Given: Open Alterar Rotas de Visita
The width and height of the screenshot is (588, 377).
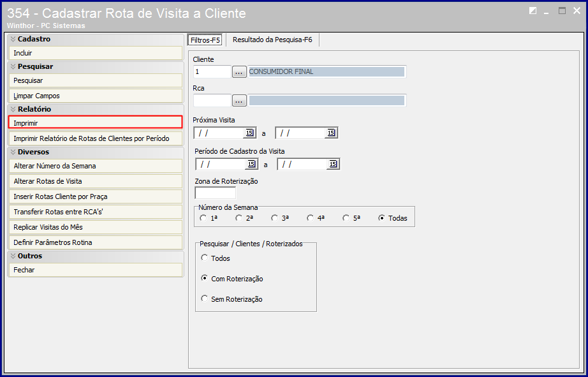Looking at the screenshot, I should click(x=95, y=181).
